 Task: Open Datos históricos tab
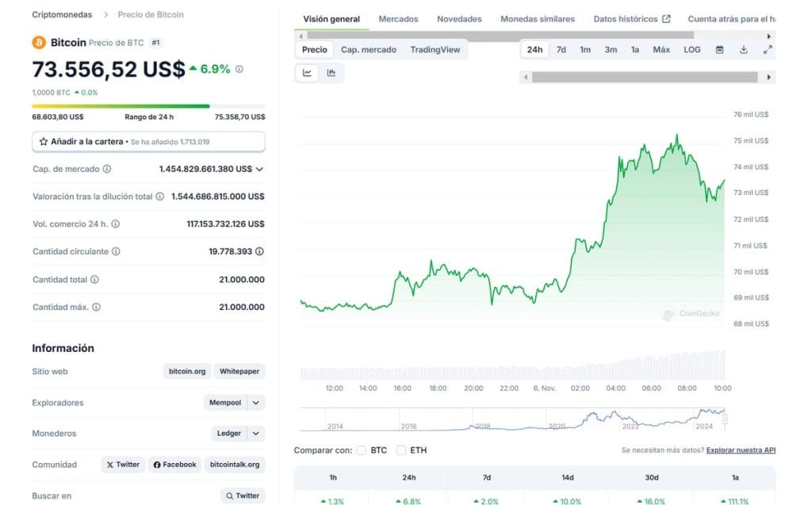click(x=631, y=19)
